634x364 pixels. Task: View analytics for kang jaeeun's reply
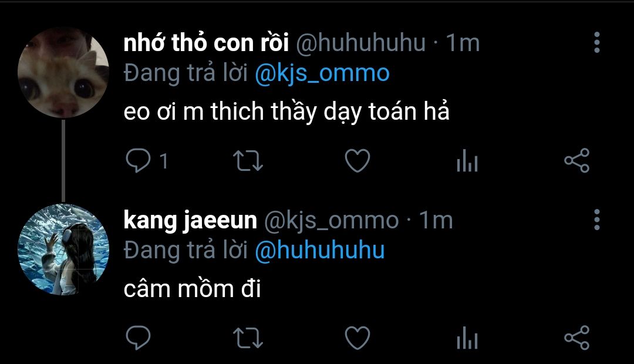(467, 338)
